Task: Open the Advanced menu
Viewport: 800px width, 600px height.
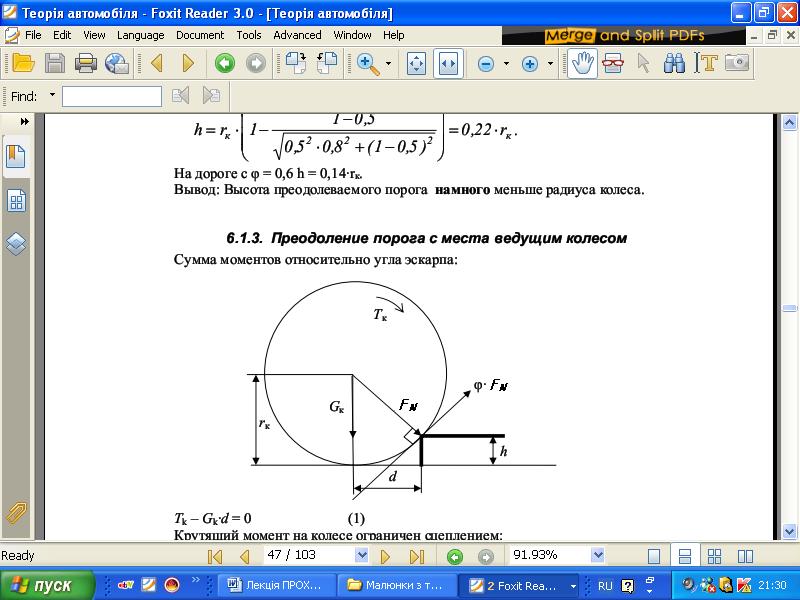Action: tap(297, 35)
